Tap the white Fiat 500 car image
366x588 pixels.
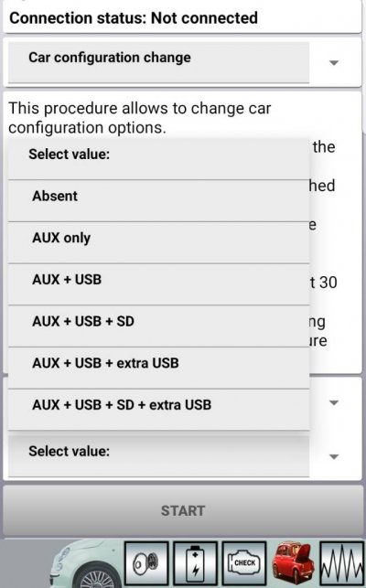pos(86,563)
